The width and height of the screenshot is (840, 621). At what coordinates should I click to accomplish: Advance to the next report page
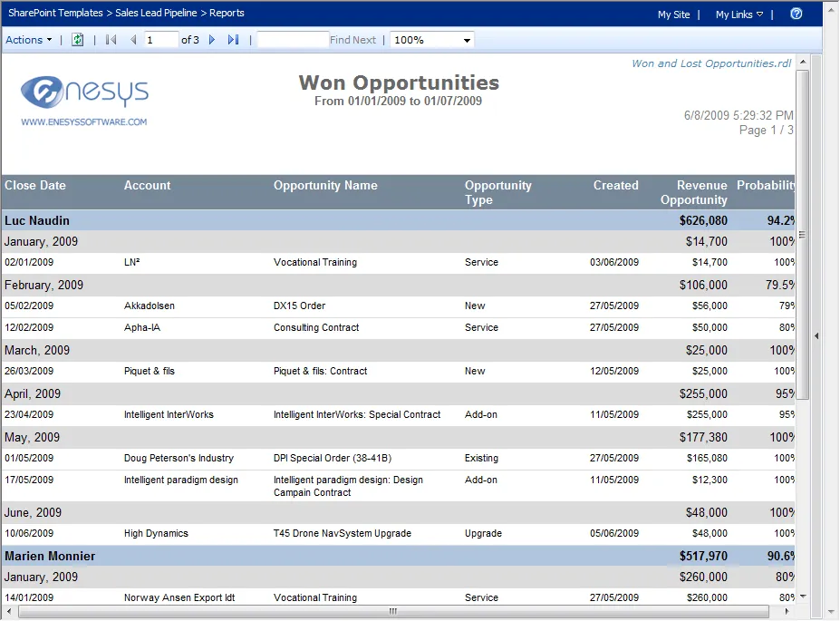point(212,40)
